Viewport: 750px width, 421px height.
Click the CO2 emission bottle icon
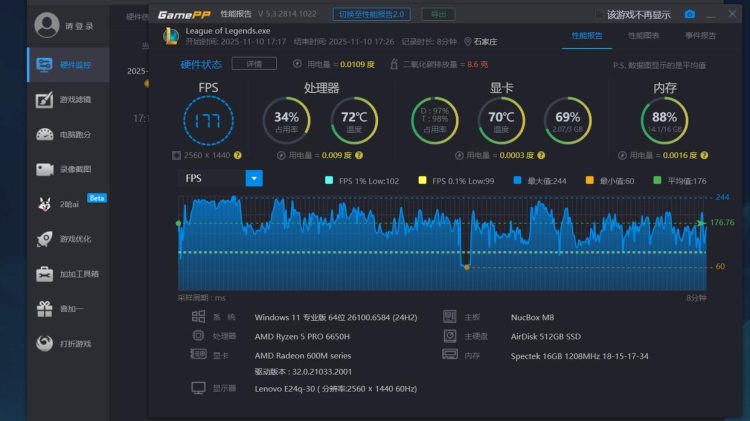click(x=394, y=64)
